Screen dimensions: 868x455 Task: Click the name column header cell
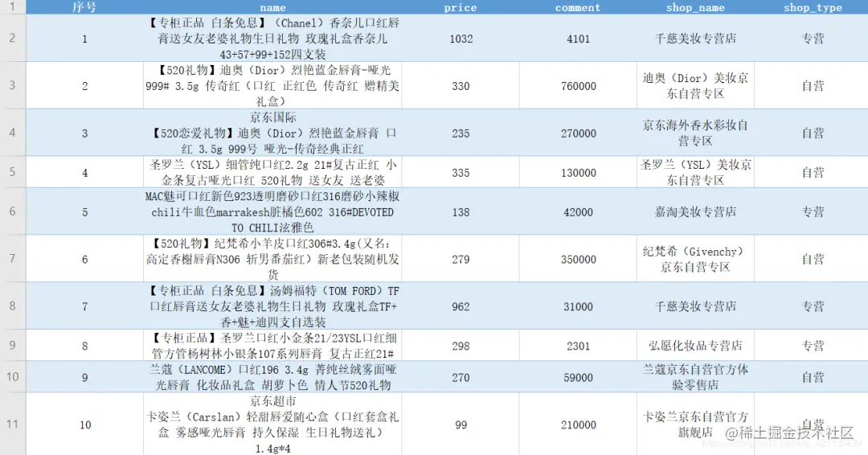(x=273, y=7)
